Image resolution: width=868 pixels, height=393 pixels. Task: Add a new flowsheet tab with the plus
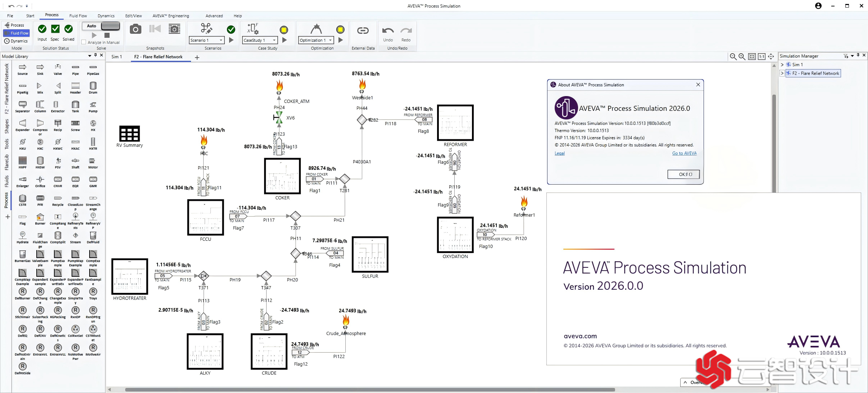[x=196, y=57]
